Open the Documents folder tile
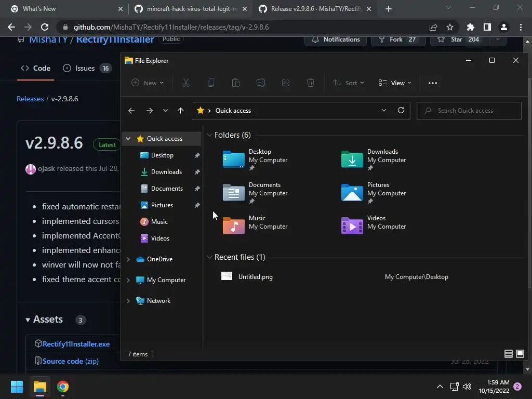This screenshot has width=532, height=399. (x=255, y=193)
